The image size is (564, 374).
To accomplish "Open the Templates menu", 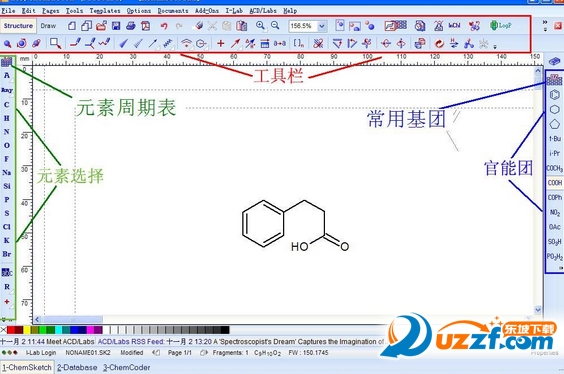I will (x=105, y=11).
